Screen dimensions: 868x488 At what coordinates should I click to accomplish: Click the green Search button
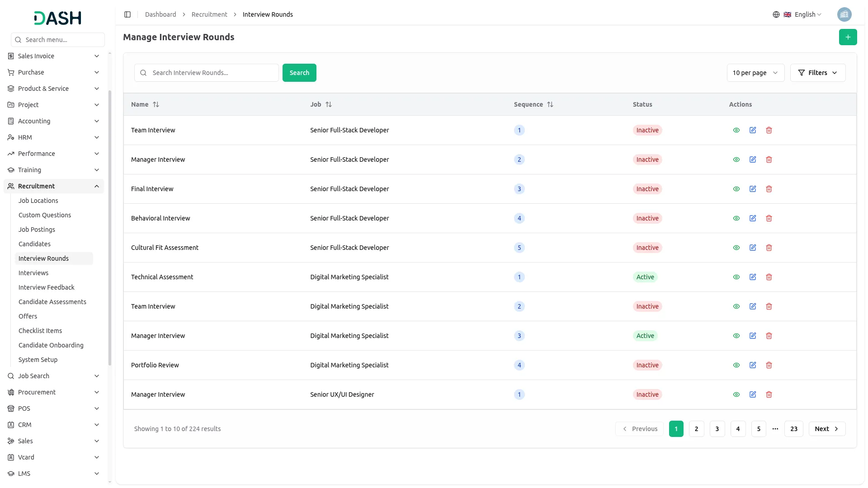click(x=299, y=73)
